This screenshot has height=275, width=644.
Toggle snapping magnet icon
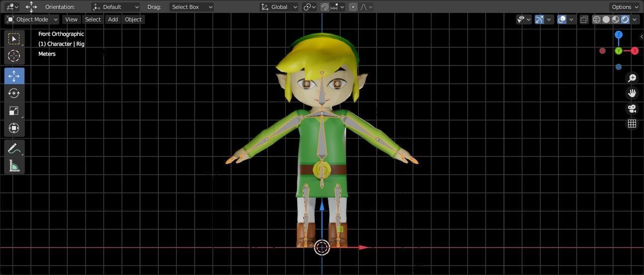pos(324,7)
